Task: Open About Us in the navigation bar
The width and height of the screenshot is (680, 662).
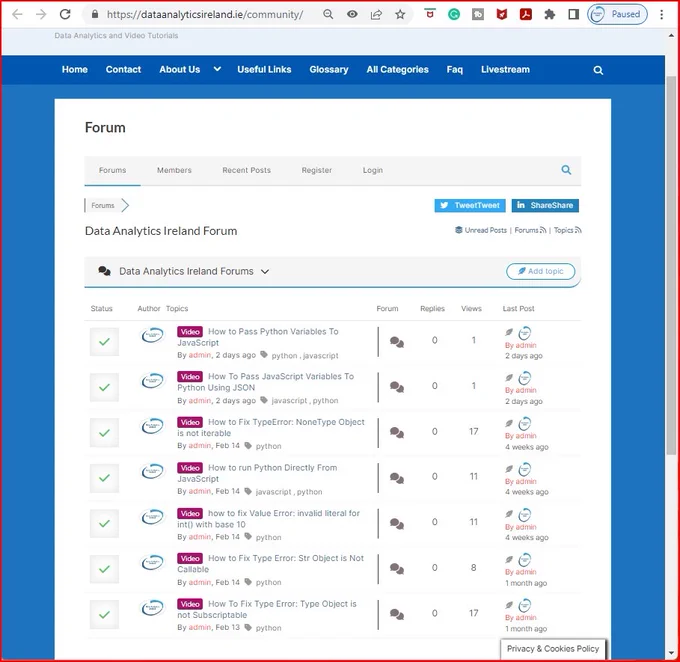Action: [180, 69]
